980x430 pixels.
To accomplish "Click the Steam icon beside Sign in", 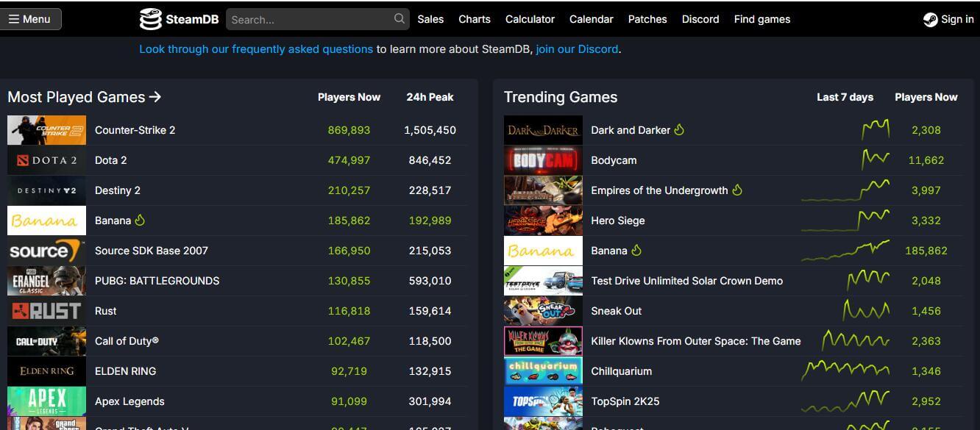I will (931, 19).
